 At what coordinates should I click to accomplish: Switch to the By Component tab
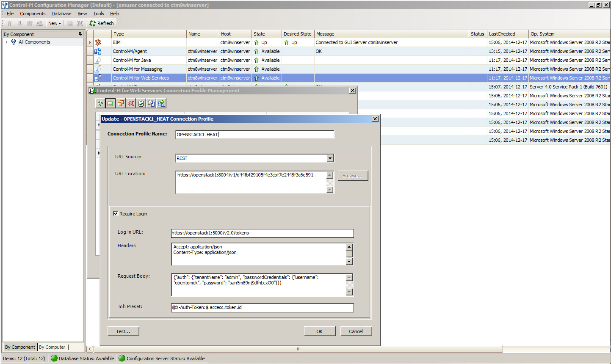point(20,347)
